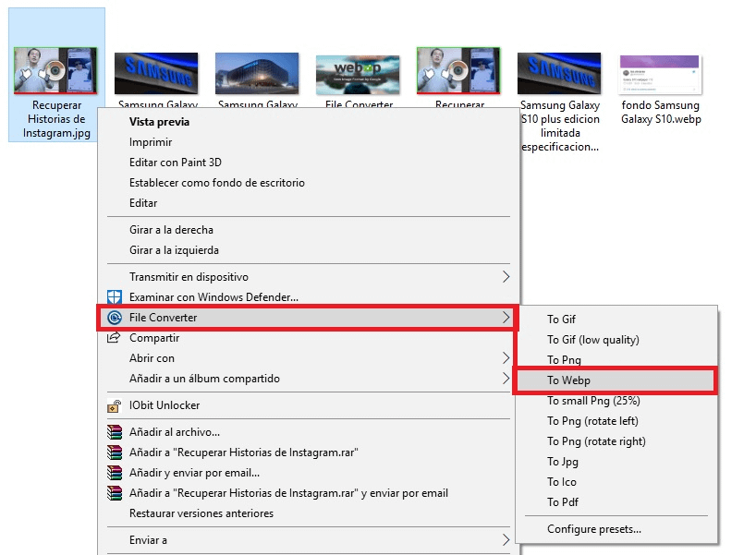Image resolution: width=756 pixels, height=555 pixels.
Task: Expand the Abrir con submenu arrow
Action: [506, 358]
